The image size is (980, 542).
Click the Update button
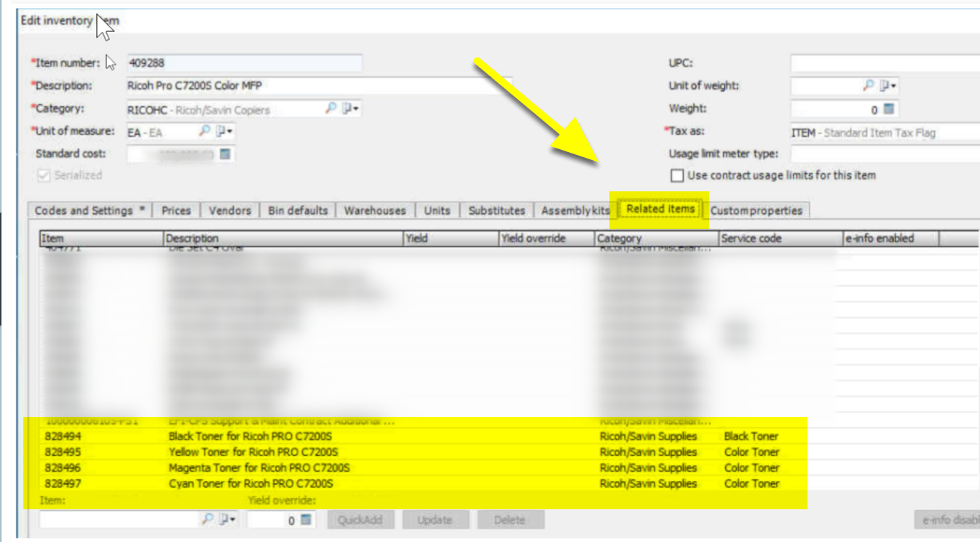(435, 519)
